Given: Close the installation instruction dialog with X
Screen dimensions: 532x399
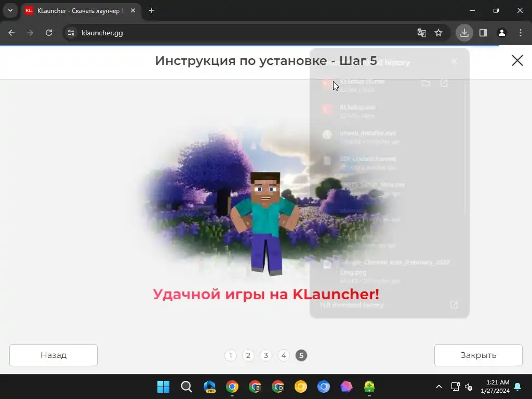Looking at the screenshot, I should click(x=517, y=61).
